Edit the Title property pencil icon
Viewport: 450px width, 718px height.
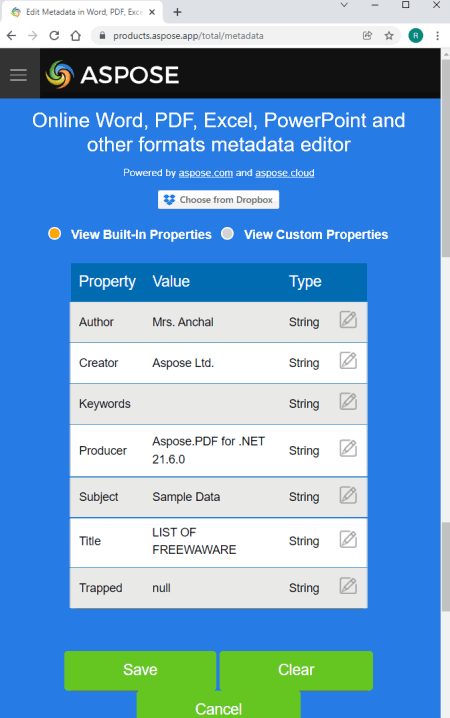tap(348, 539)
